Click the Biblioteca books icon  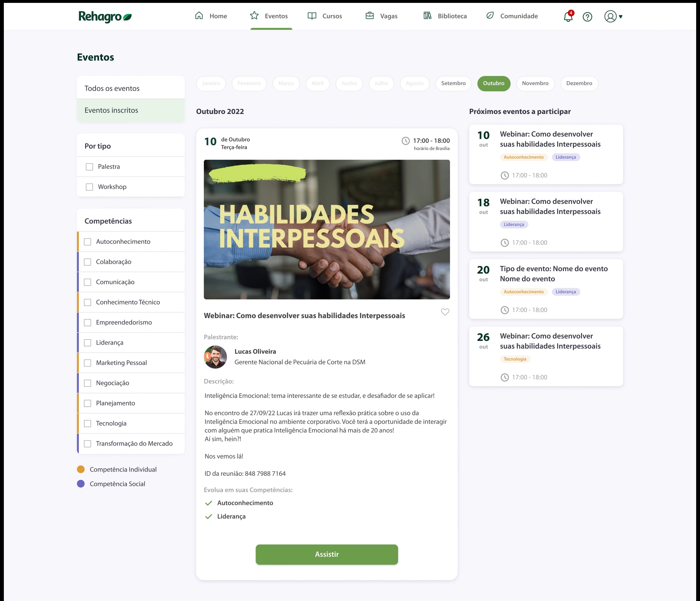click(x=427, y=16)
